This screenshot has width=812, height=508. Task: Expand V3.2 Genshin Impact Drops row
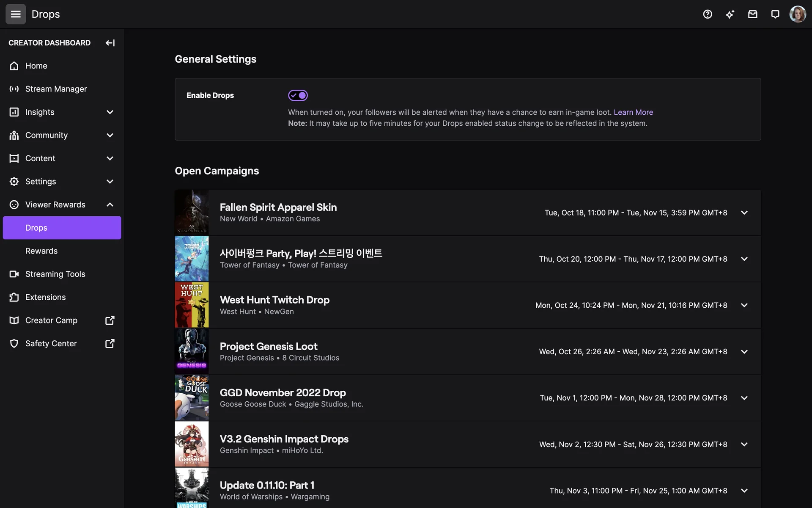click(x=744, y=444)
